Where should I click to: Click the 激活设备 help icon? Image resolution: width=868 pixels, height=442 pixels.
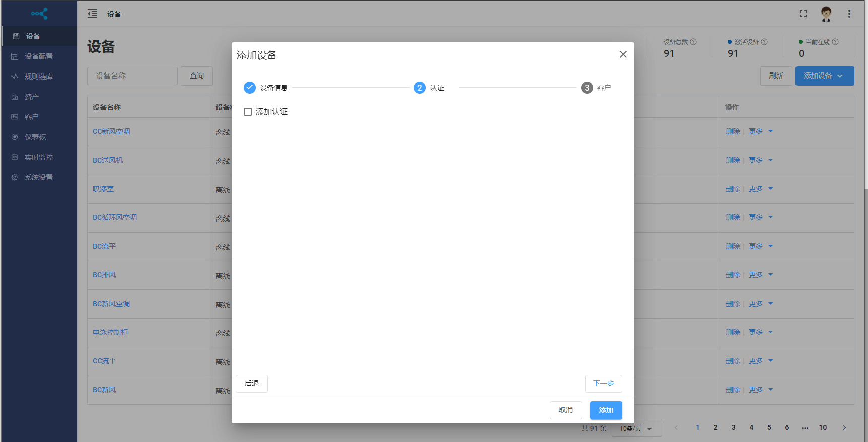tap(764, 42)
